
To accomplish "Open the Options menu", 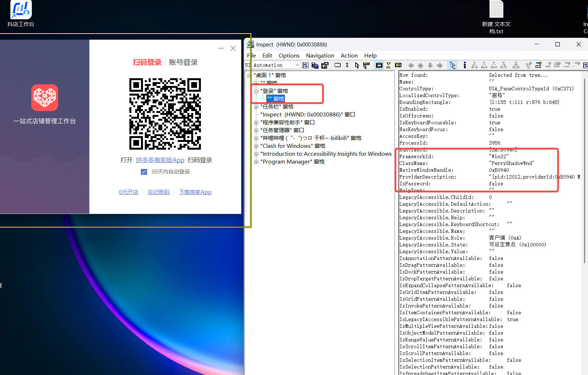I will coord(289,55).
